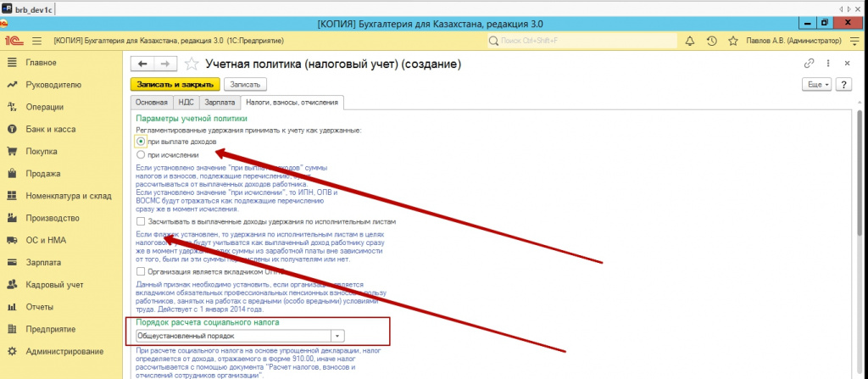This screenshot has width=868, height=379.
Task: Click the favorites star in top bar
Action: (732, 41)
